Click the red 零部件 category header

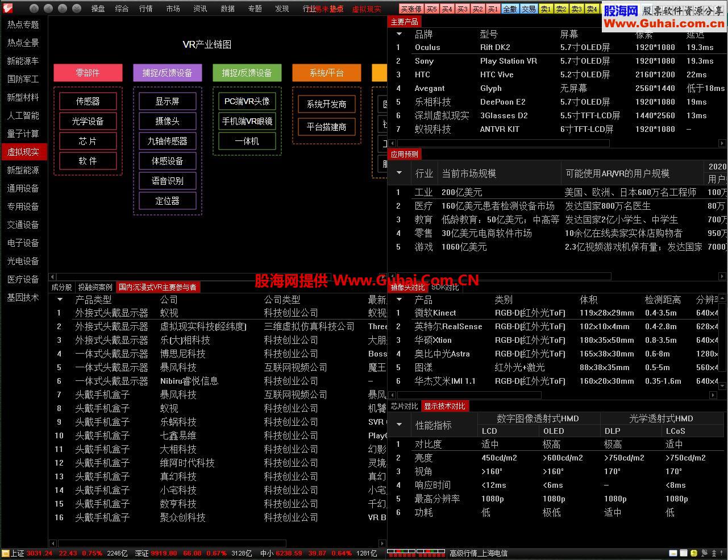(88, 73)
